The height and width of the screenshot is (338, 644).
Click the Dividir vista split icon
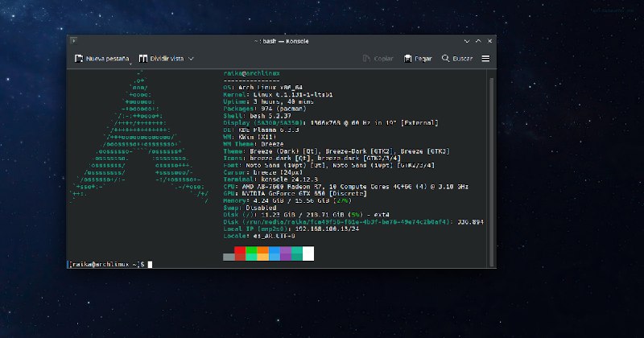coord(143,59)
